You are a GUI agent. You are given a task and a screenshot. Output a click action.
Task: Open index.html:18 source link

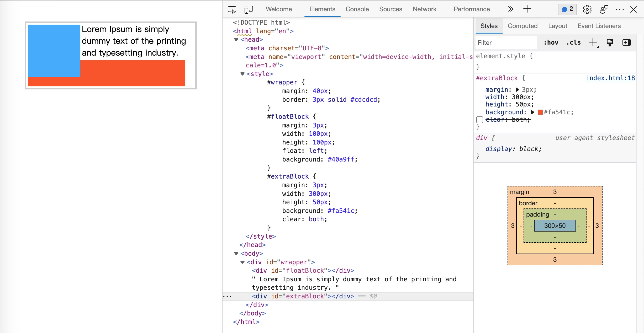click(x=610, y=78)
